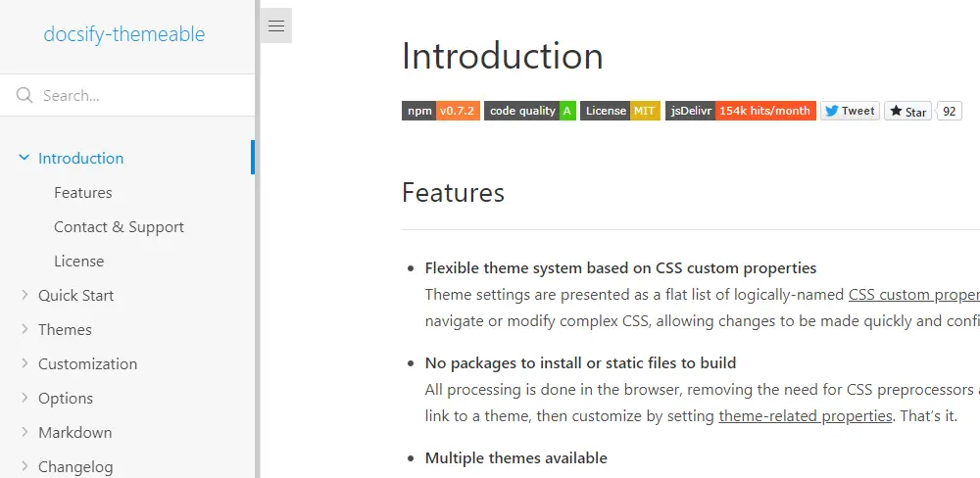980x478 pixels.
Task: Expand the Options chevron
Action: tap(24, 398)
